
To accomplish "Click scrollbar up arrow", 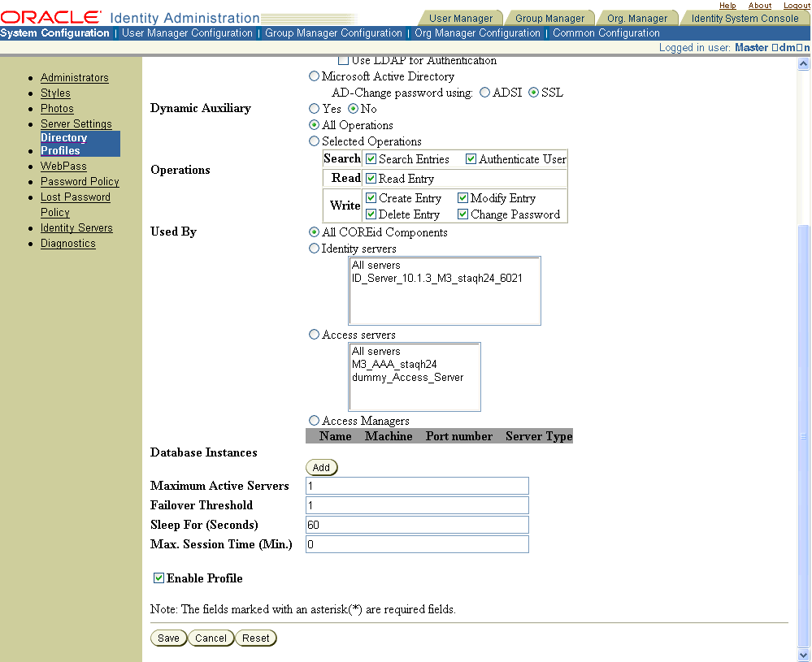I will click(x=803, y=63).
